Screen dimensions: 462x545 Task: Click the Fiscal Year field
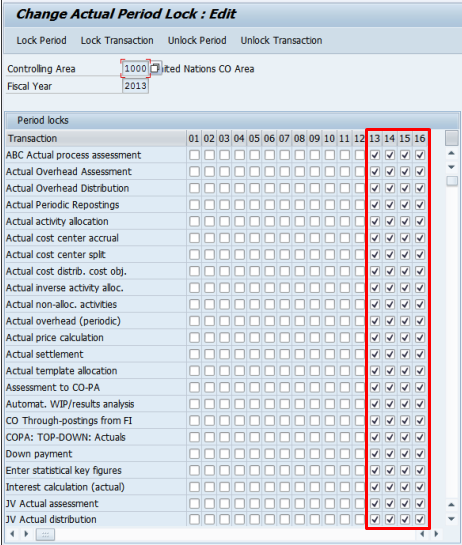pyautogui.click(x=135, y=86)
